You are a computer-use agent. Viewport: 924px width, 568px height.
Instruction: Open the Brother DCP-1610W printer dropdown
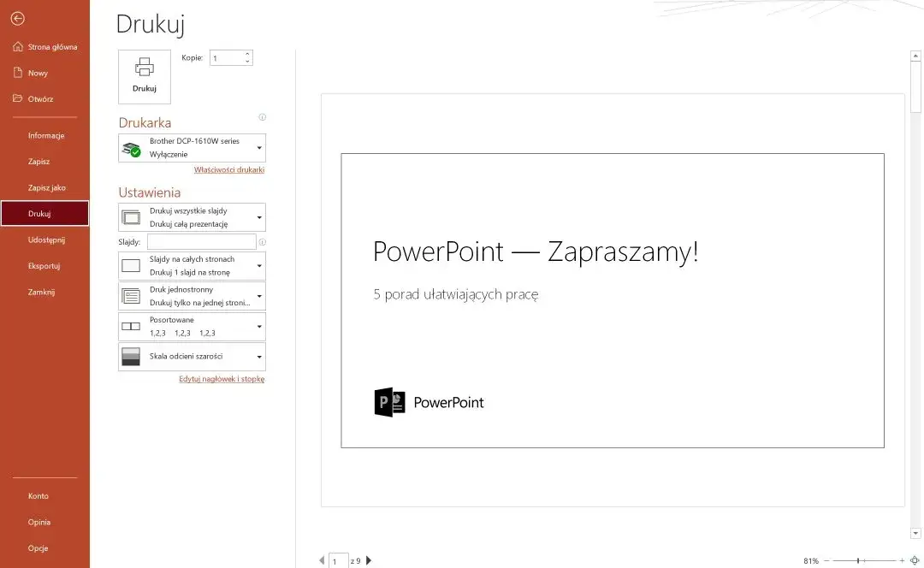coord(192,148)
